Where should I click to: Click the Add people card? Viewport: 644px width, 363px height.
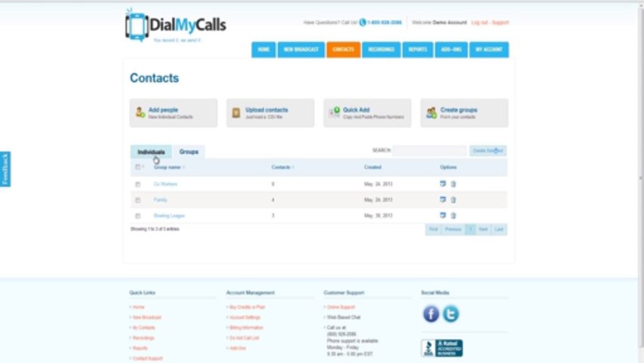(x=173, y=113)
